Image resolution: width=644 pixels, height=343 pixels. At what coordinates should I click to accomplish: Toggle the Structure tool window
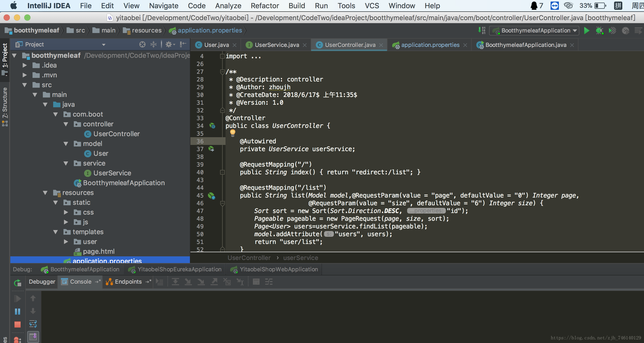[5, 107]
